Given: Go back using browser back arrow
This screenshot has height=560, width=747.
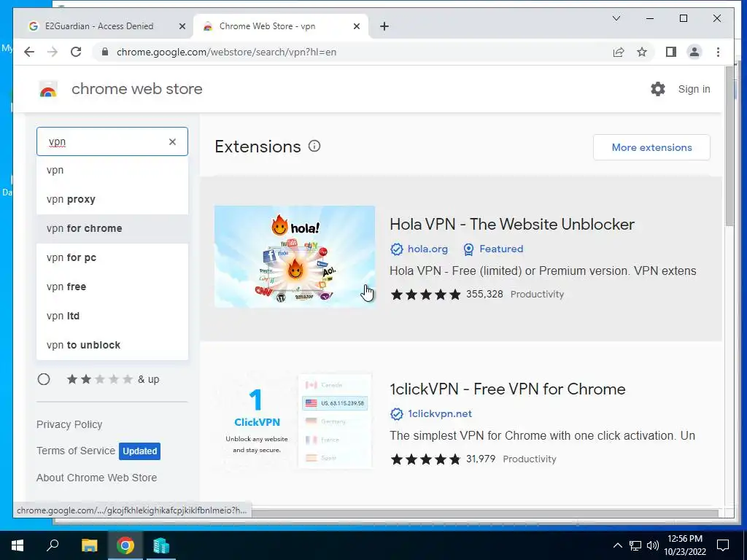Looking at the screenshot, I should [x=29, y=52].
